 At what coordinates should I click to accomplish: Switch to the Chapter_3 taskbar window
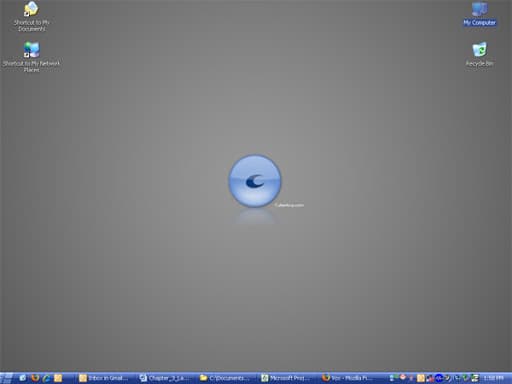click(166, 378)
